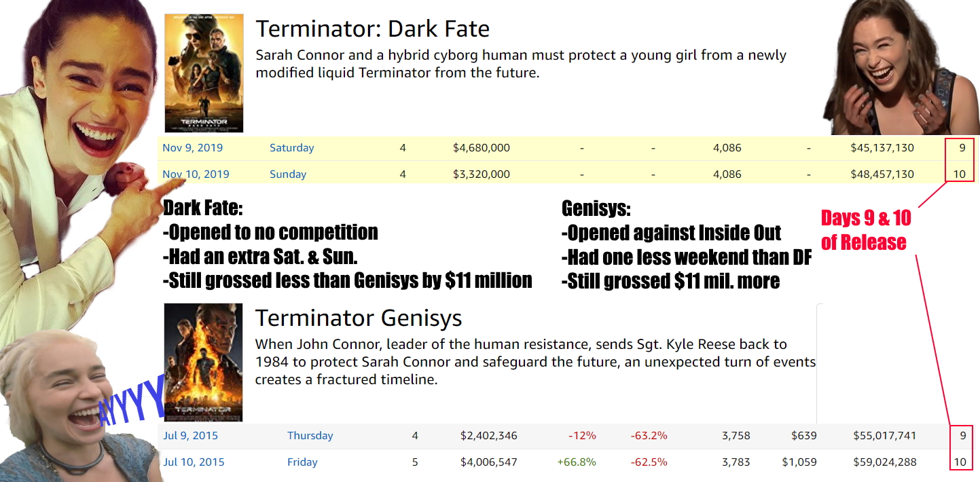Click the Sunday day link
This screenshot has height=482, width=980.
coord(288,174)
